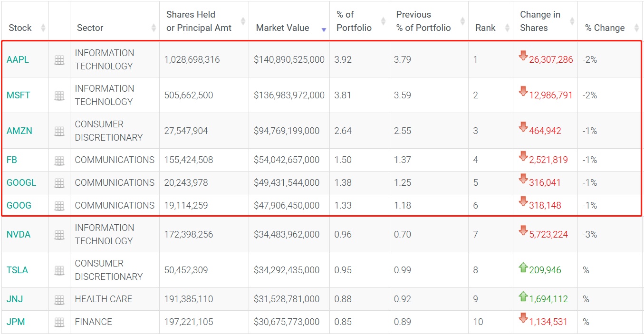Click the grid icon beside MSFT
The image size is (644, 334).
[x=59, y=95]
